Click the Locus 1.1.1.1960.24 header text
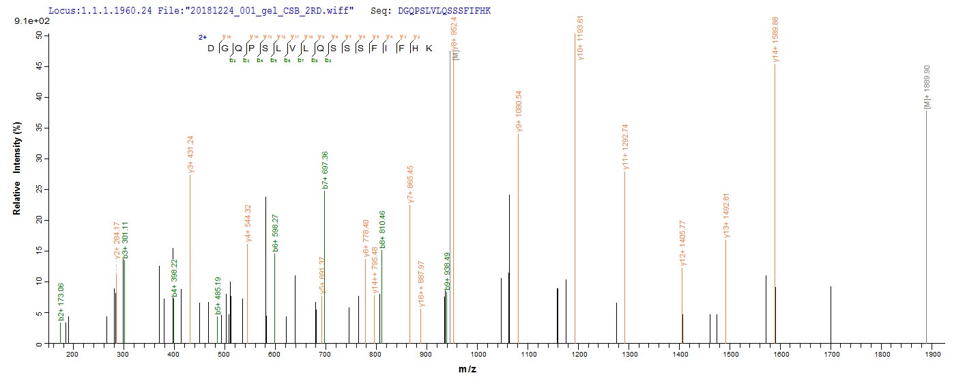The width and height of the screenshot is (980, 384). click(87, 12)
